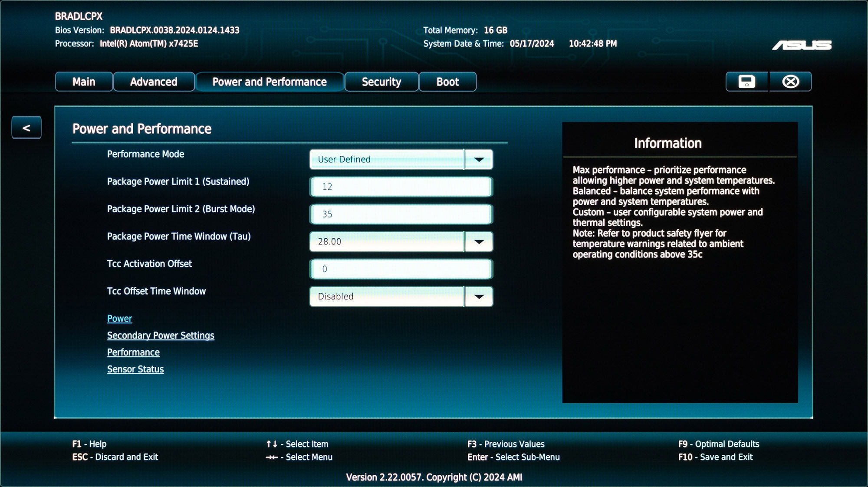
Task: Click Package Power Limit 2 input field
Action: [x=401, y=214]
